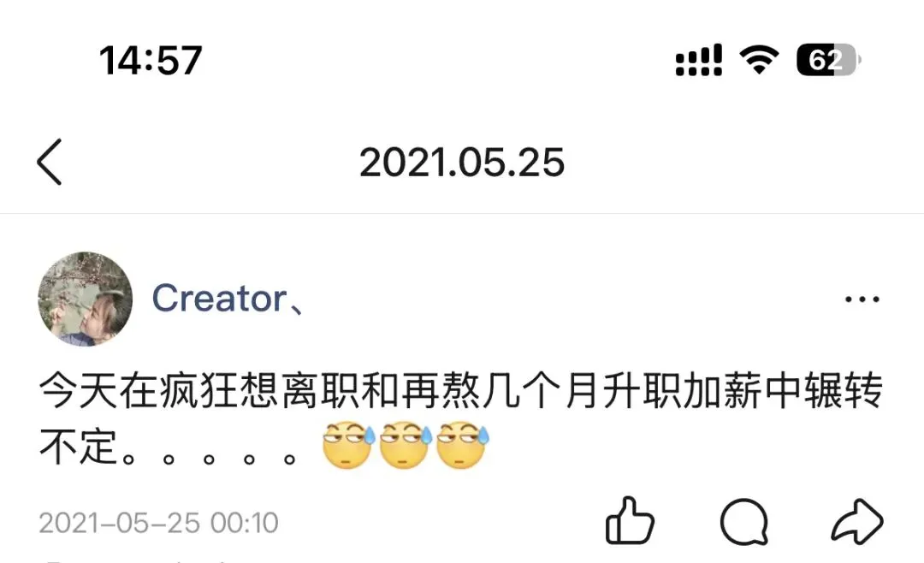Tap the first sweating emoji in post
924x563 pixels.
coord(349,445)
